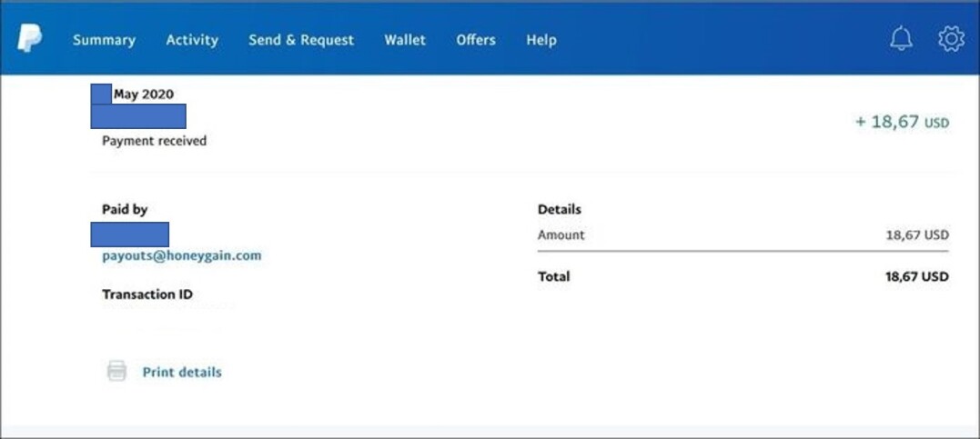Click the Details heading
Image resolution: width=980 pixels, height=439 pixels.
point(560,209)
